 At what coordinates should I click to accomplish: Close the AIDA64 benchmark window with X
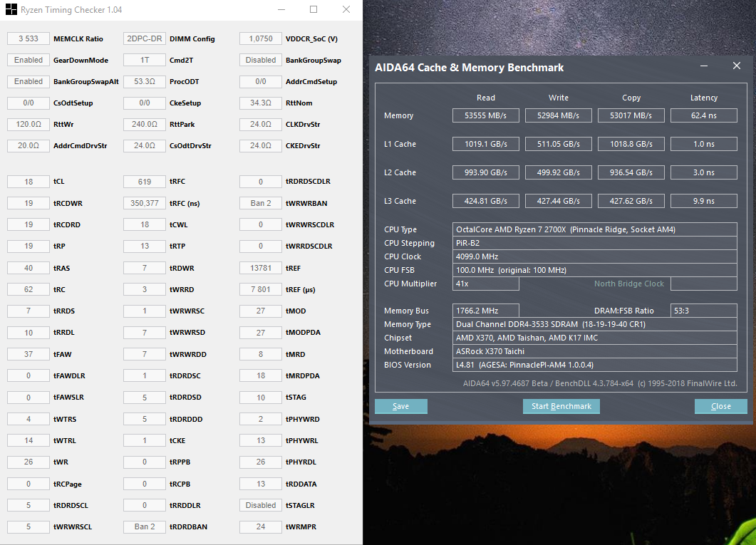pos(736,66)
